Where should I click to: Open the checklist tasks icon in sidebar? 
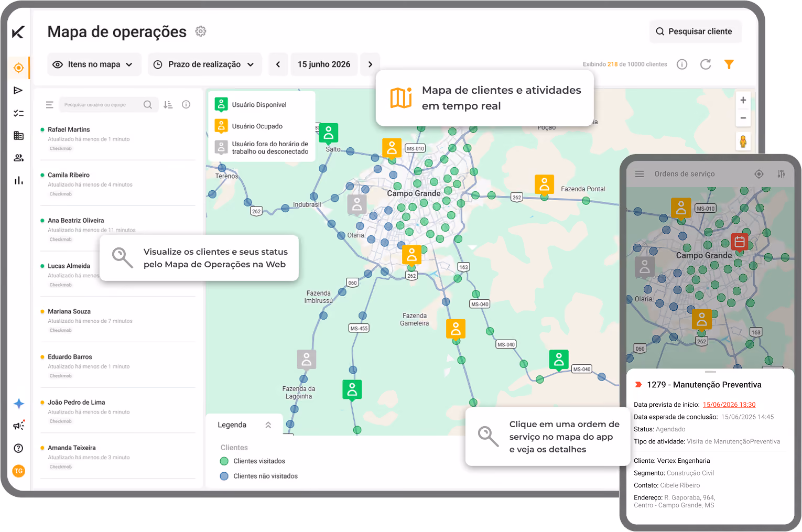point(18,113)
